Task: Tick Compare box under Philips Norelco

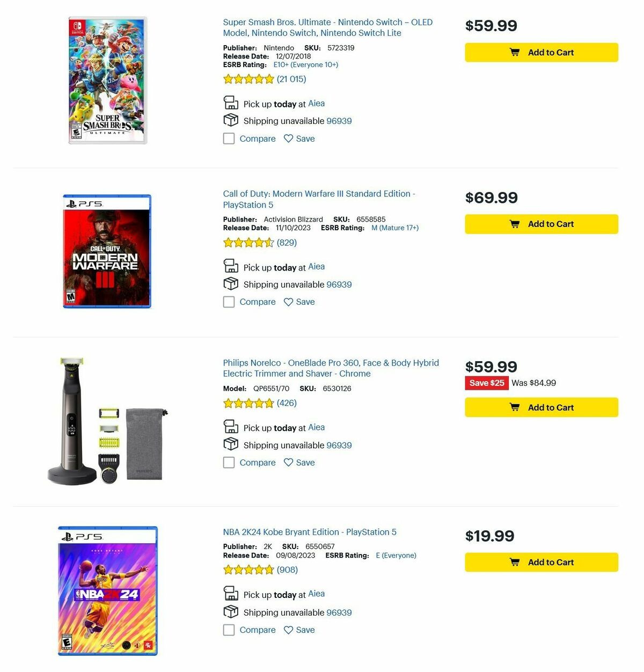Action: [229, 462]
